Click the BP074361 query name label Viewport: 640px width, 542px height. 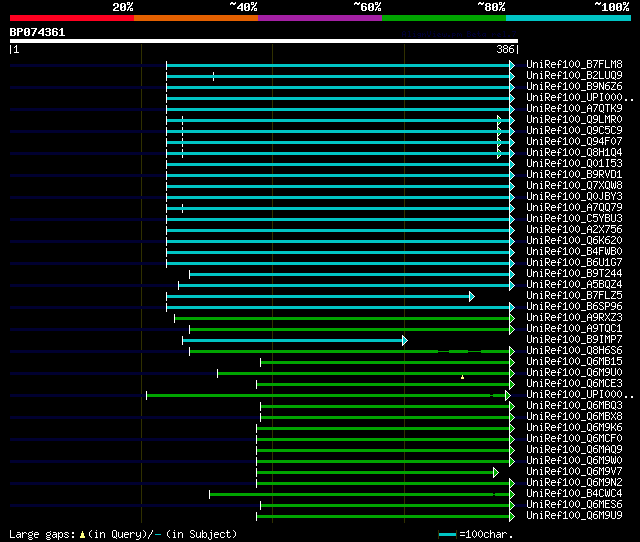tap(37, 32)
